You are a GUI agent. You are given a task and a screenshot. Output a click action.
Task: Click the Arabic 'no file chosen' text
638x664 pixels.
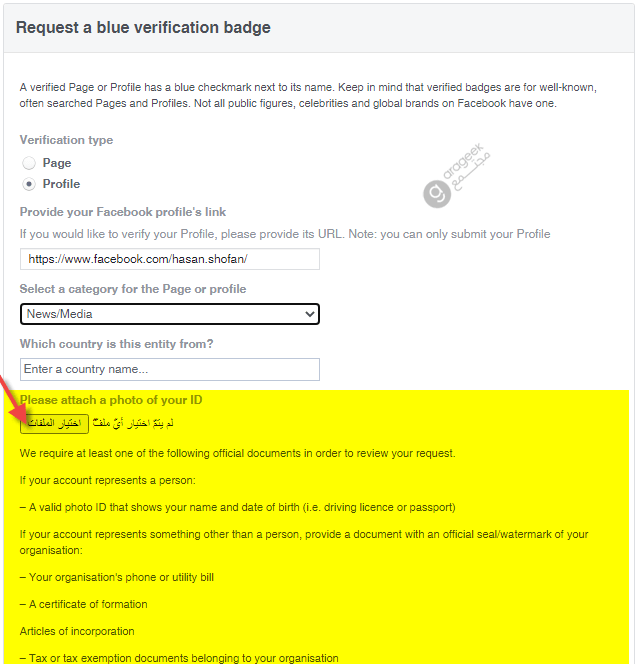tap(133, 423)
